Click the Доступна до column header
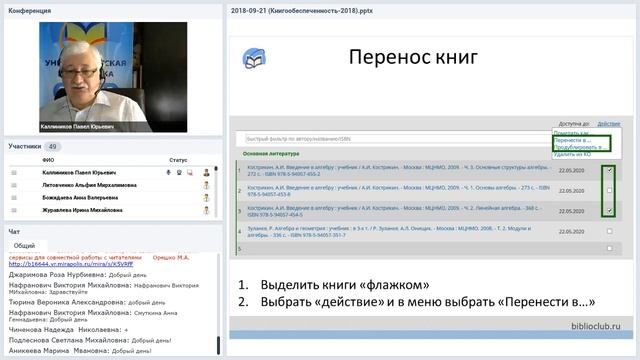Image resolution: width=640 pixels, height=360 pixels. point(574,124)
